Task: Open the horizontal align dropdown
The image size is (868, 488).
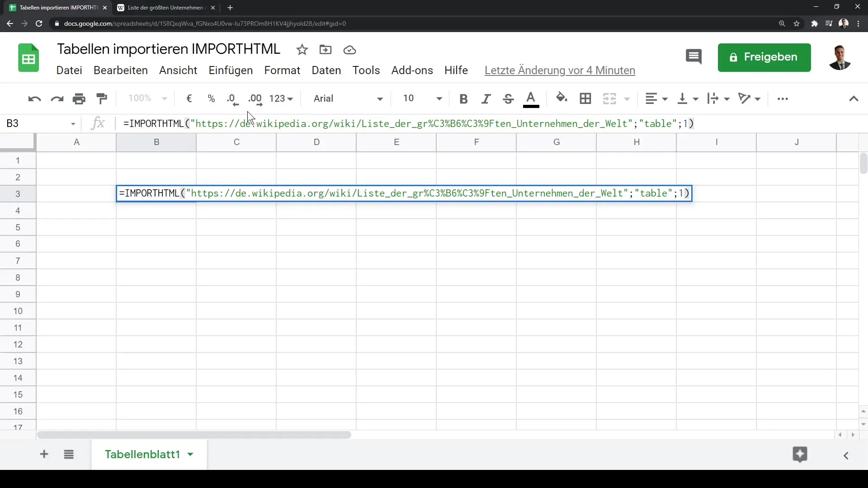Action: pyautogui.click(x=656, y=99)
